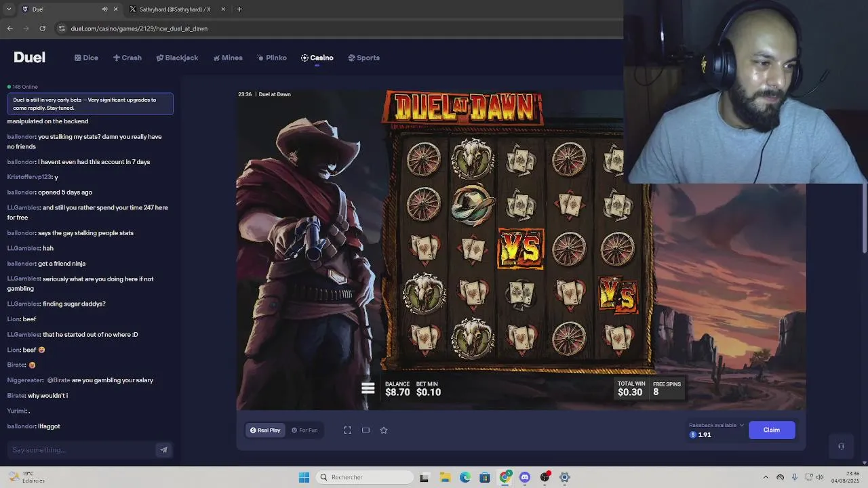
Task: Click the free spins counter
Action: click(x=666, y=388)
